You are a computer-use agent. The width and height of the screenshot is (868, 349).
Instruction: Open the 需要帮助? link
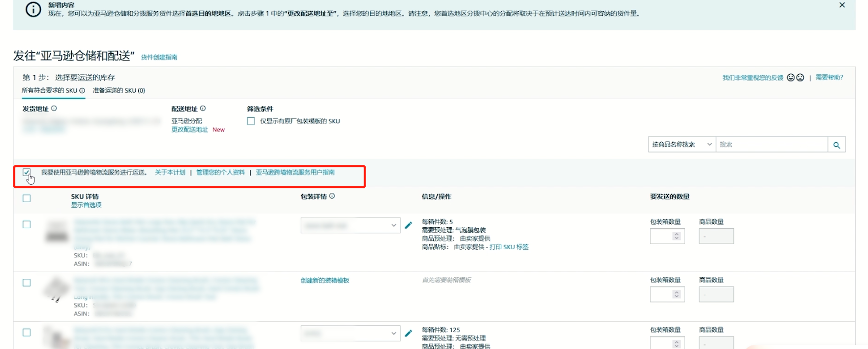(x=829, y=78)
